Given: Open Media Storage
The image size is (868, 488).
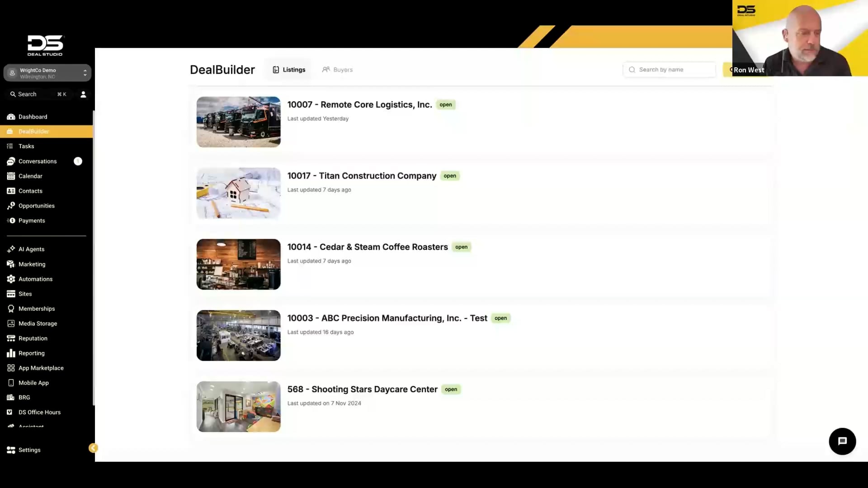Looking at the screenshot, I should click(37, 323).
